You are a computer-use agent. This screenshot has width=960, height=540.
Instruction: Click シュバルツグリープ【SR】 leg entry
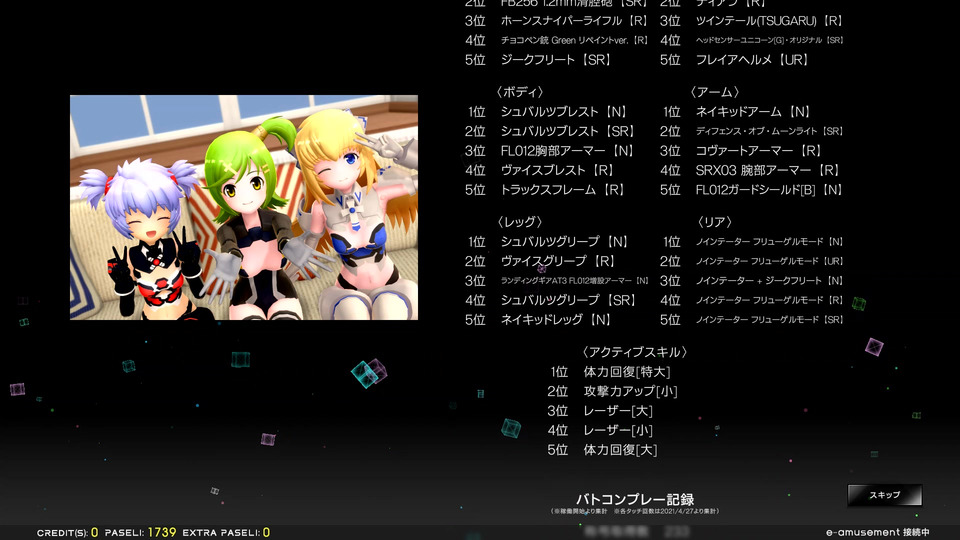pos(568,300)
